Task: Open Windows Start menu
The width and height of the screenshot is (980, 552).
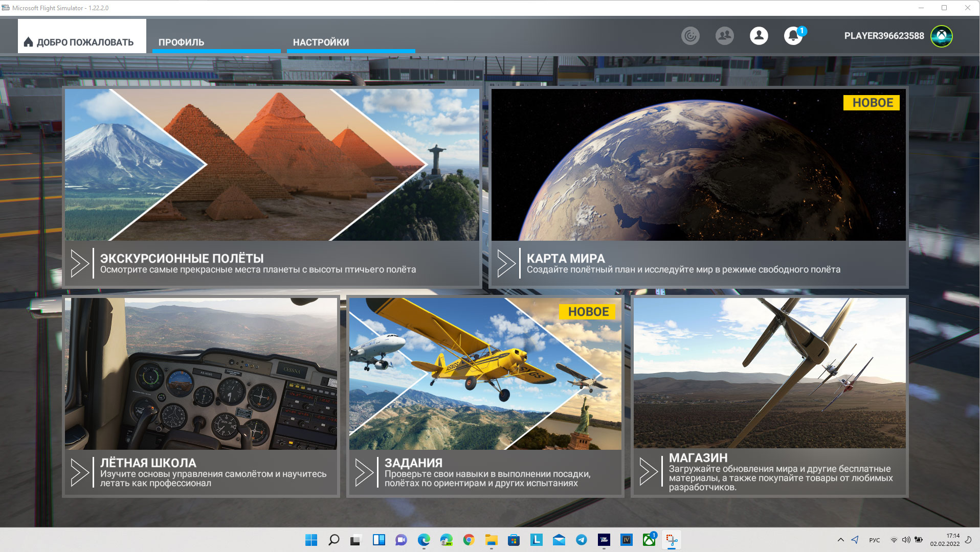Action: pyautogui.click(x=311, y=540)
